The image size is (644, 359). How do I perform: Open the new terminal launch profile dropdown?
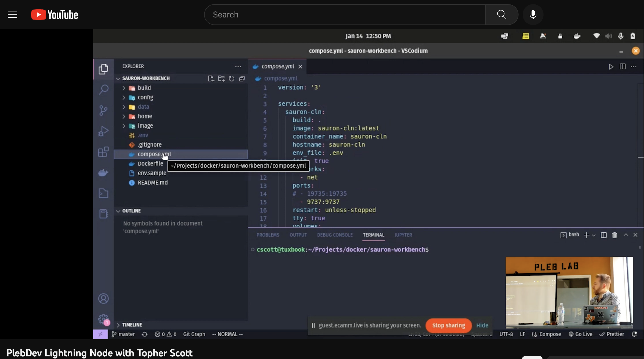pos(594,235)
